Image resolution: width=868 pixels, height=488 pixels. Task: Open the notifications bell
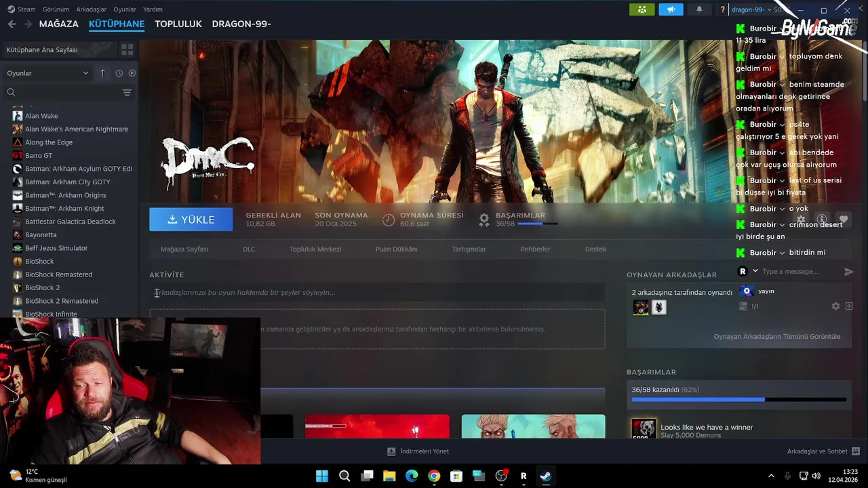click(x=699, y=9)
